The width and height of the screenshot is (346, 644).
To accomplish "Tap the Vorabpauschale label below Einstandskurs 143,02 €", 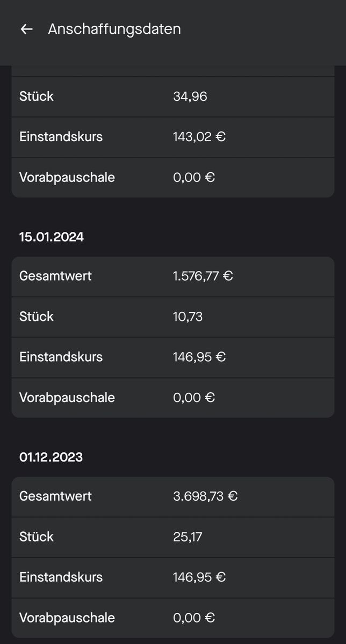I will pos(67,177).
